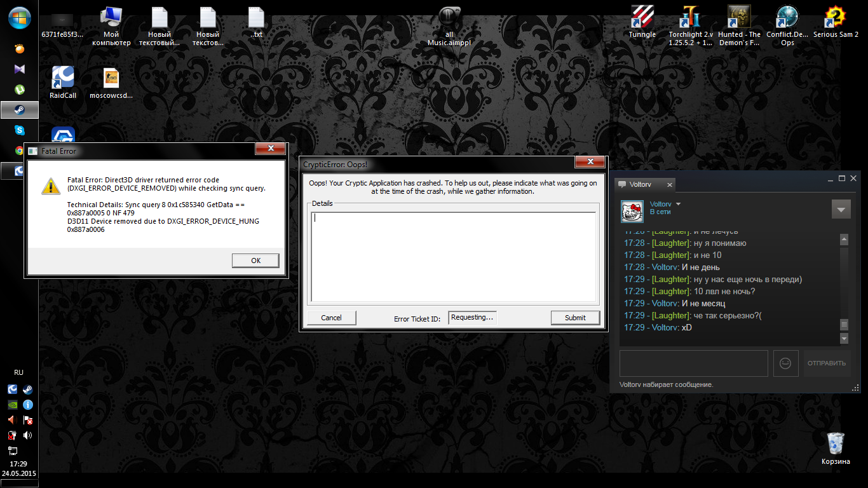
Task: Open the all Music.aimppl playlist icon
Action: [449, 25]
